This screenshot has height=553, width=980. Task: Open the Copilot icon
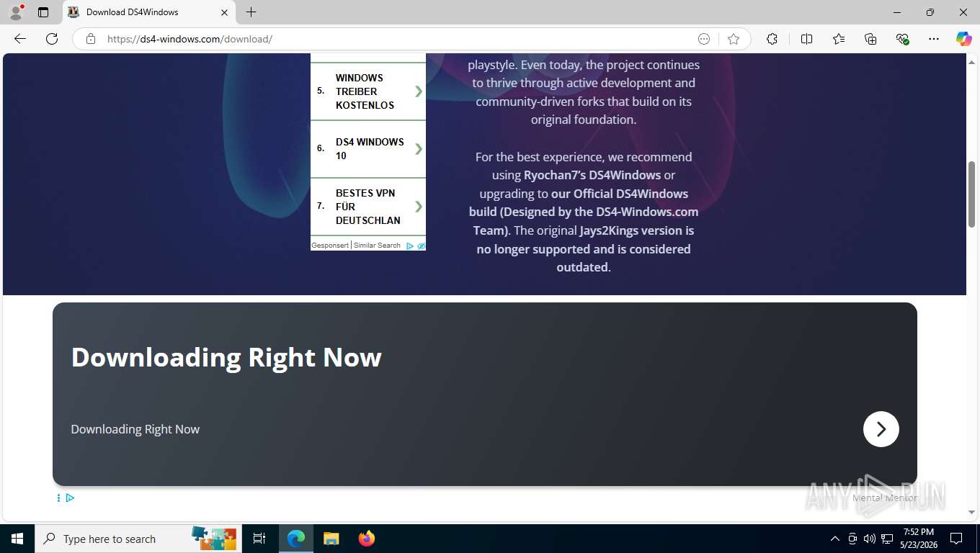(x=964, y=39)
